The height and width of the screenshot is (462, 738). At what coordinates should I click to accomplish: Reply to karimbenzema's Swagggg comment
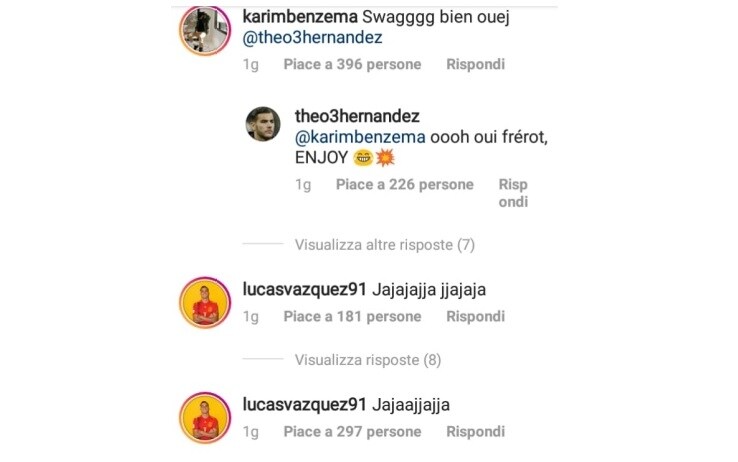475,64
